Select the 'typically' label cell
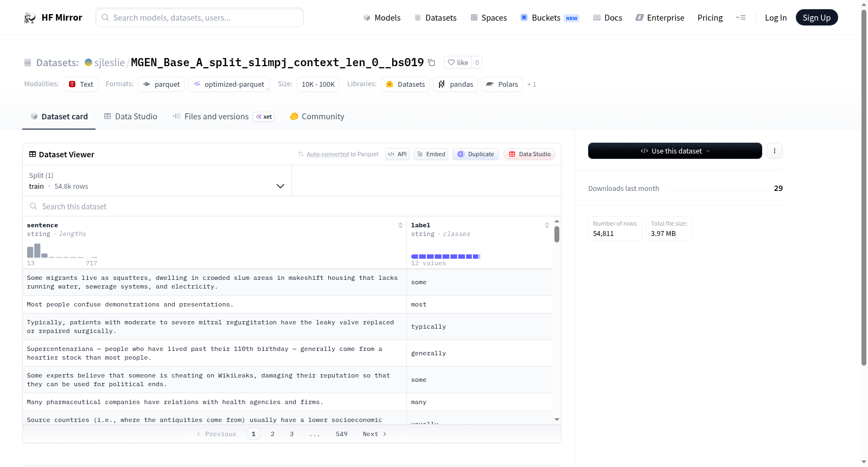 (x=480, y=327)
